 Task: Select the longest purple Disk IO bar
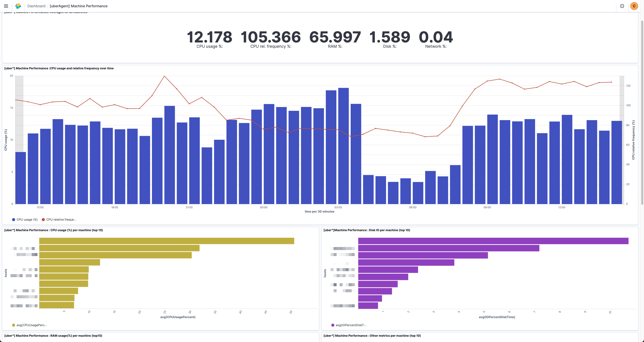(x=493, y=241)
